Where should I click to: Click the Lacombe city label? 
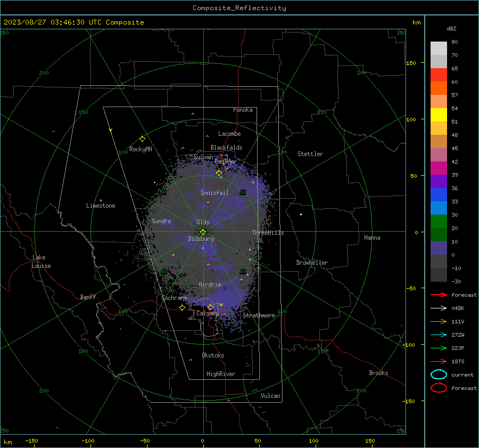click(229, 134)
